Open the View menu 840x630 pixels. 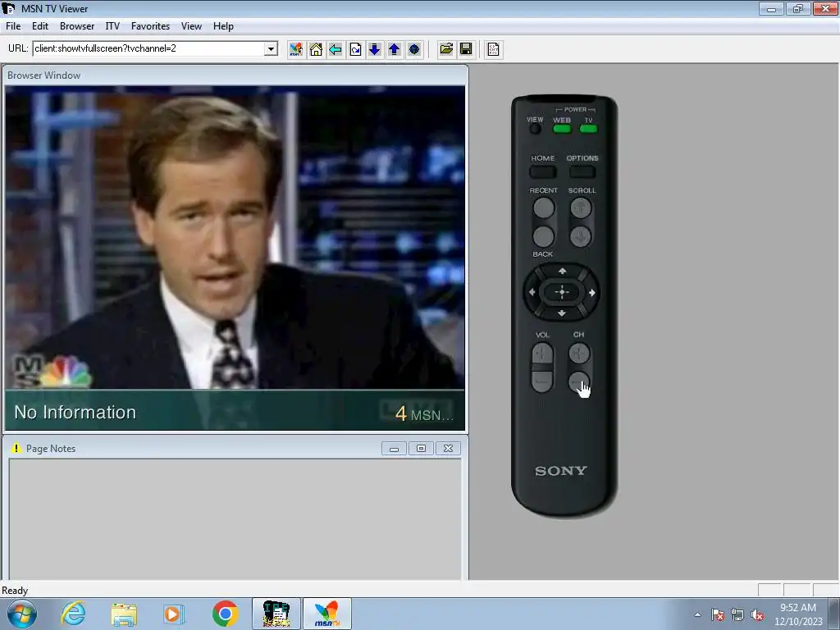191,26
